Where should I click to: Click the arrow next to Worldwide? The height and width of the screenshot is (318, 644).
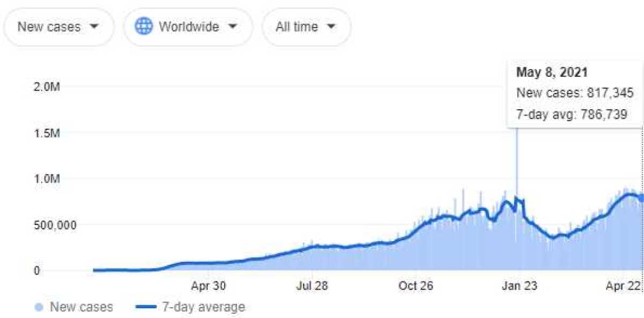tap(232, 26)
